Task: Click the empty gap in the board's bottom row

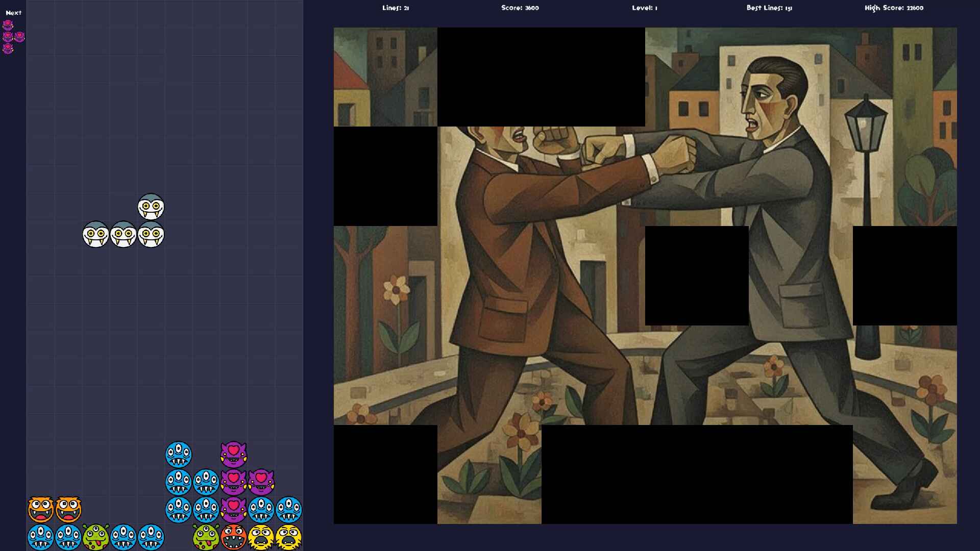Action: [178, 537]
